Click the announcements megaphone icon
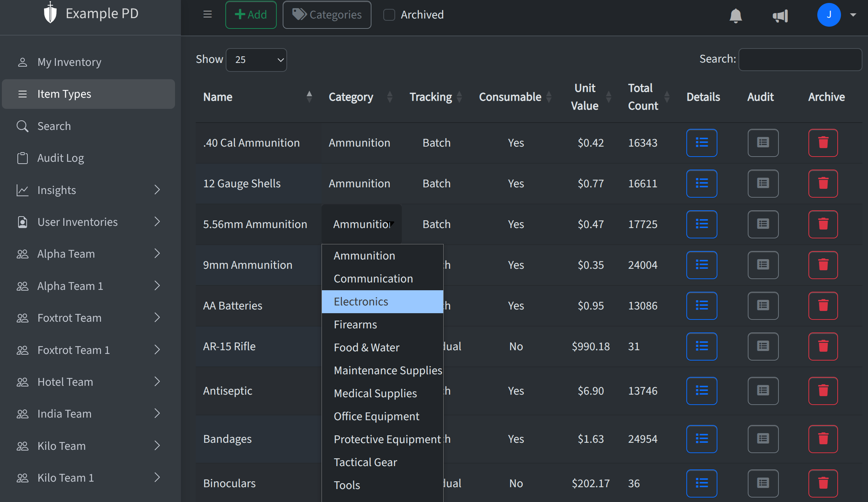Screen dimensions: 868x502 coord(780,15)
